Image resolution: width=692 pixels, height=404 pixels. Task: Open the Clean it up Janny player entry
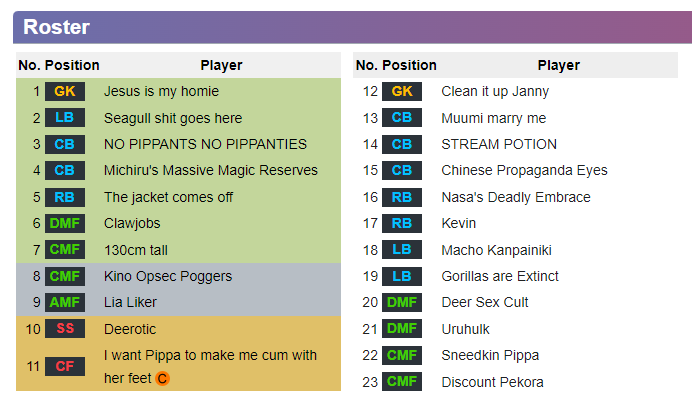coord(495,91)
